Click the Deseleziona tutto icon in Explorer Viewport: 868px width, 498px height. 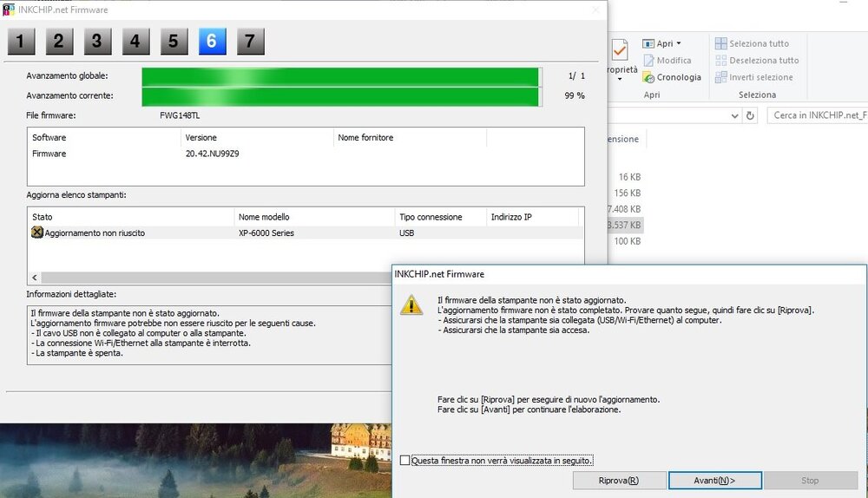click(720, 61)
